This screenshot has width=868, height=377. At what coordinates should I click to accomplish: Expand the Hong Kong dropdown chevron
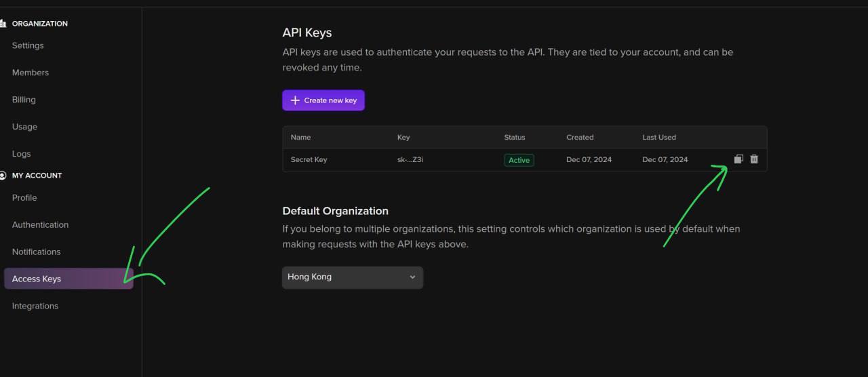[412, 277]
